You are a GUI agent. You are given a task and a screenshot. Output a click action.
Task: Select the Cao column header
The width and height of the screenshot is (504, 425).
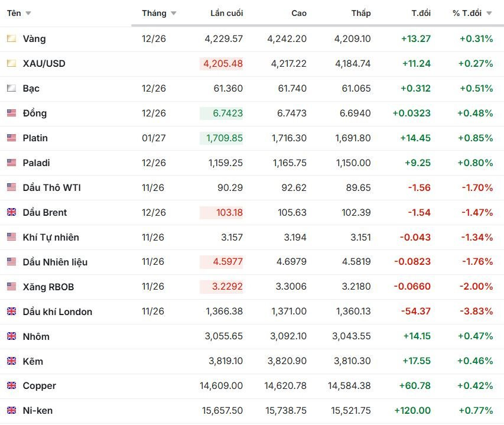(299, 13)
